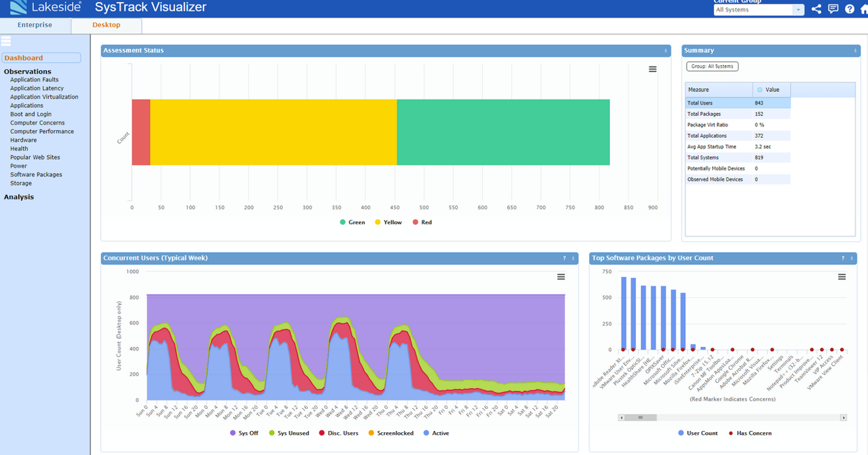
Task: Click the All Systems group field
Action: pos(753,10)
